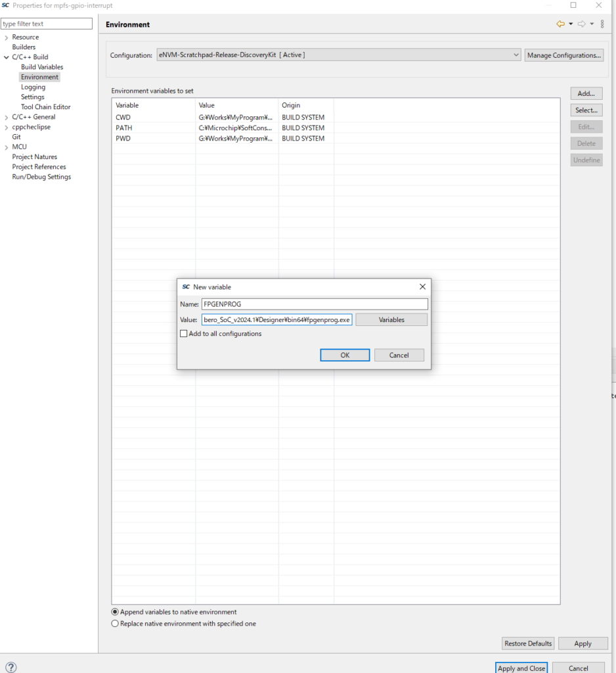Viewport: 616px width, 673px height.
Task: Expand the C/C++ General tree node
Action: coord(6,117)
